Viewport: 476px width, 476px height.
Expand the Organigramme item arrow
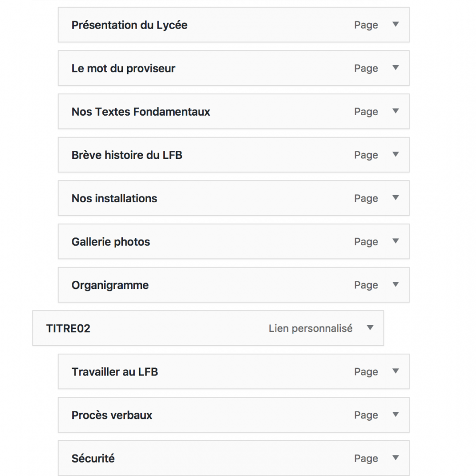[395, 284]
